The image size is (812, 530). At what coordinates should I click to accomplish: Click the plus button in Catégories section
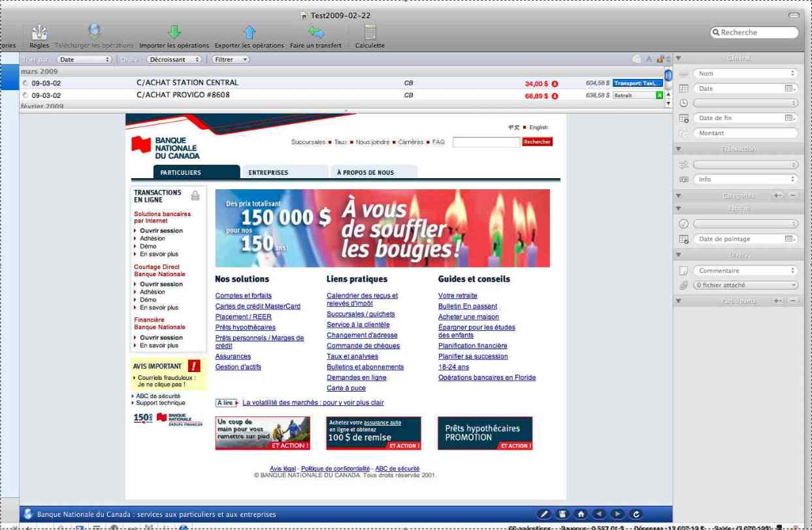tap(777, 195)
